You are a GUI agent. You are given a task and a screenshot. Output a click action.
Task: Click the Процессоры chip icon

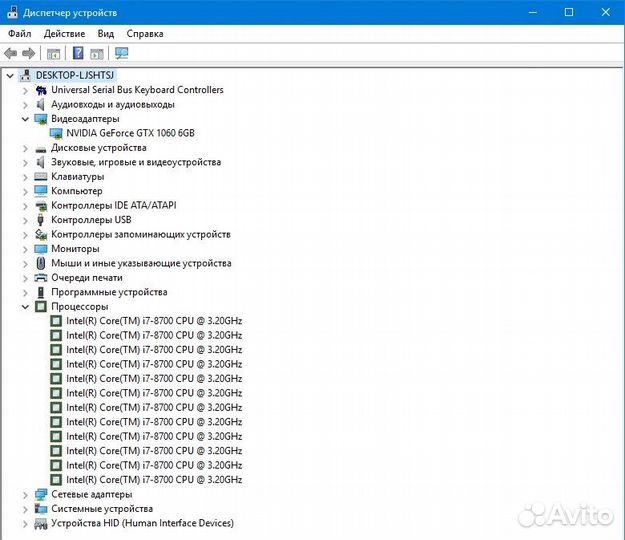click(x=41, y=306)
